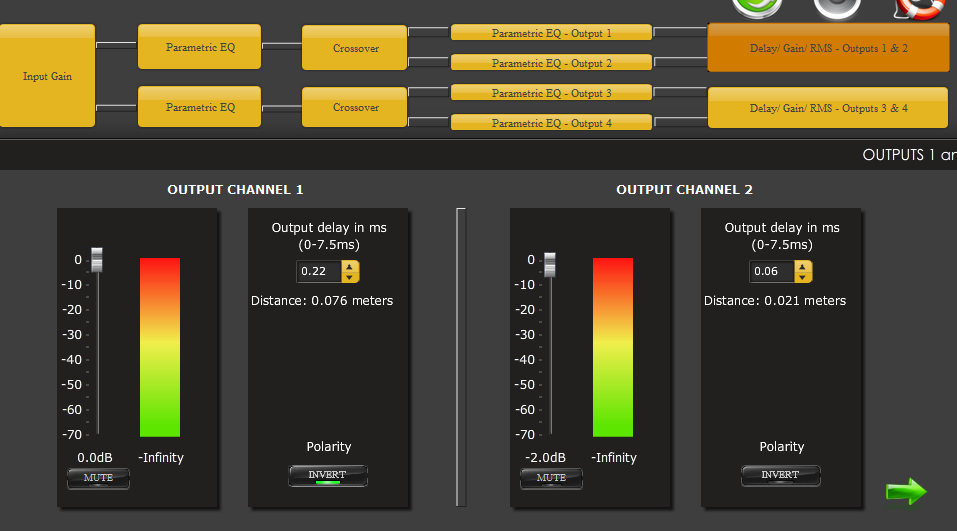This screenshot has width=957, height=531.
Task: Select Parametric EQ - Output 4 block
Action: (551, 123)
